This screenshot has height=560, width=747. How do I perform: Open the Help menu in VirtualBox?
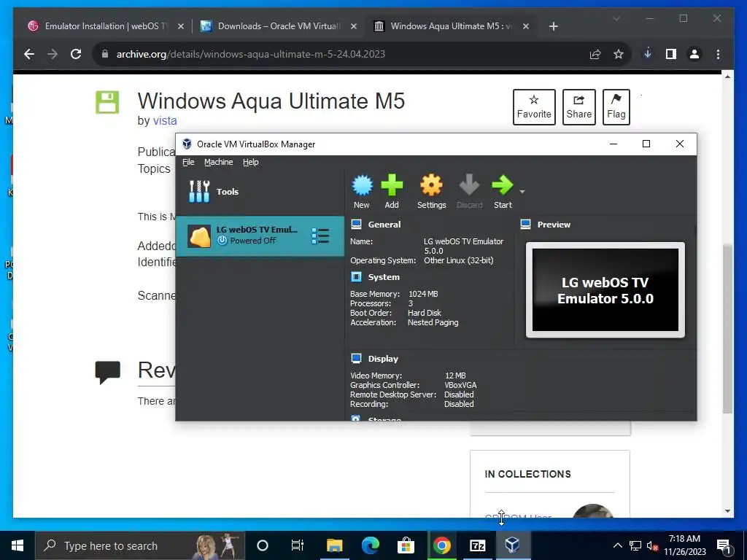[x=251, y=162]
